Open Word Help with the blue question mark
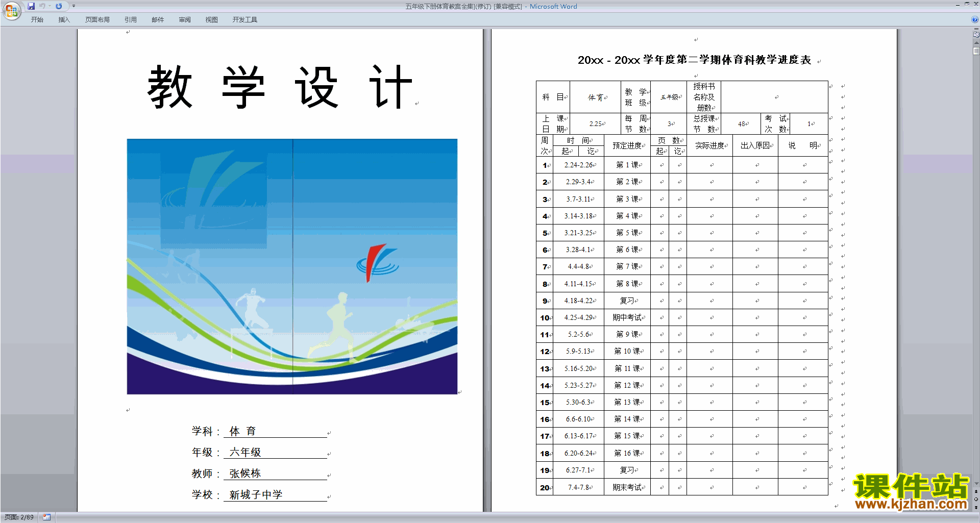The height and width of the screenshot is (523, 980). coord(975,19)
